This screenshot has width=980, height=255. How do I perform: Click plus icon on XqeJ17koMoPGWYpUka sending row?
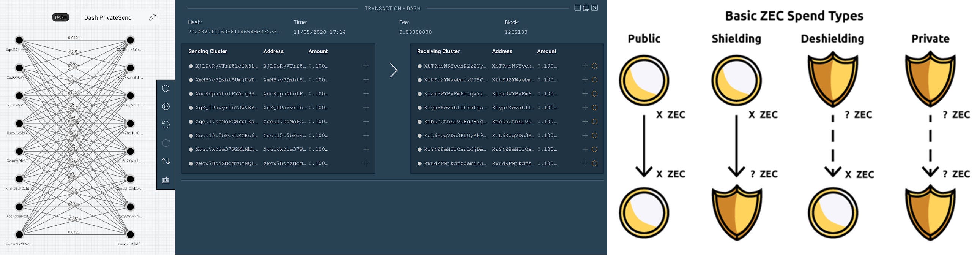[x=366, y=122]
